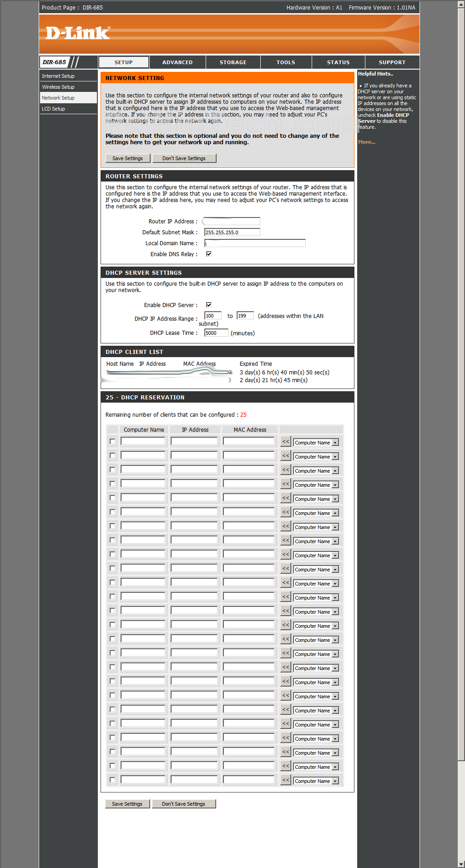This screenshot has height=868, width=465.
Task: Copy first reservation row with << button
Action: coord(286,441)
